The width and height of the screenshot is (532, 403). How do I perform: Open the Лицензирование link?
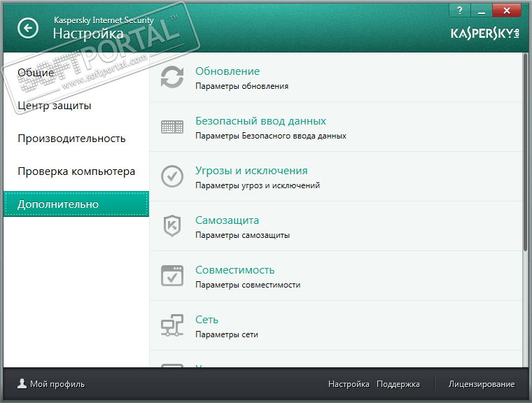tap(482, 384)
